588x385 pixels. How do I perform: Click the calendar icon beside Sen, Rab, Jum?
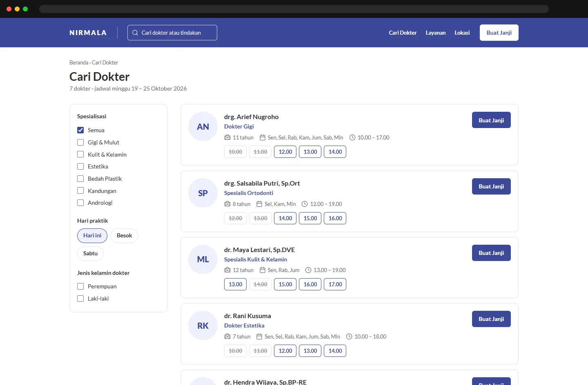click(263, 270)
